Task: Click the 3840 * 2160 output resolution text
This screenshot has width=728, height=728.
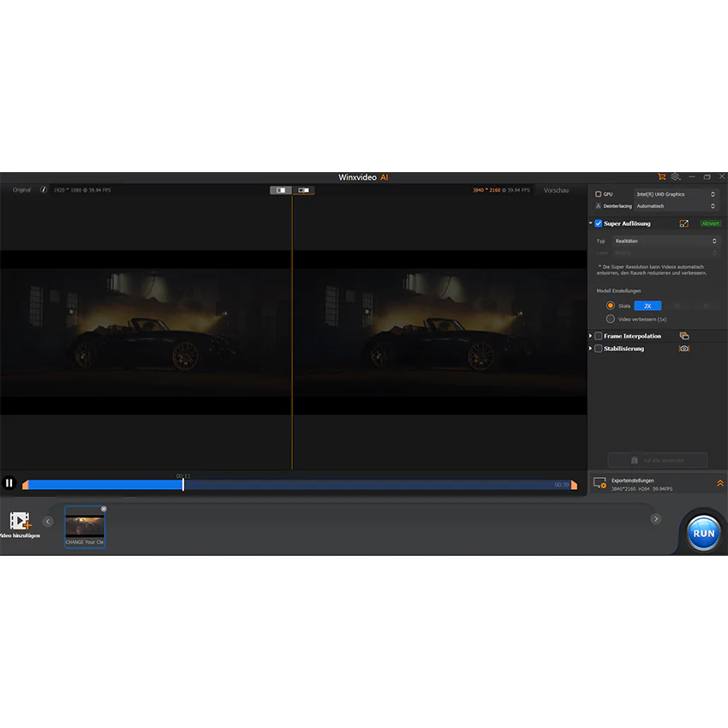Action: [x=486, y=190]
